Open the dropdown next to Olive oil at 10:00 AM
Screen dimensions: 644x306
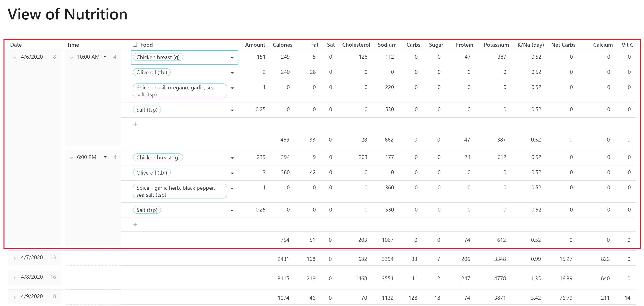tap(232, 73)
